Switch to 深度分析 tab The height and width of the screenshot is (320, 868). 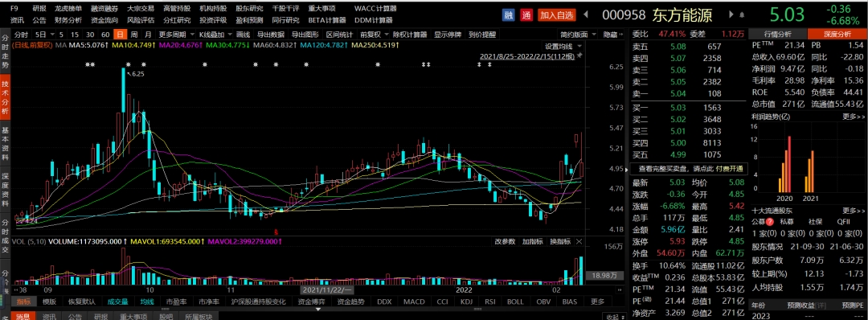tap(836, 35)
